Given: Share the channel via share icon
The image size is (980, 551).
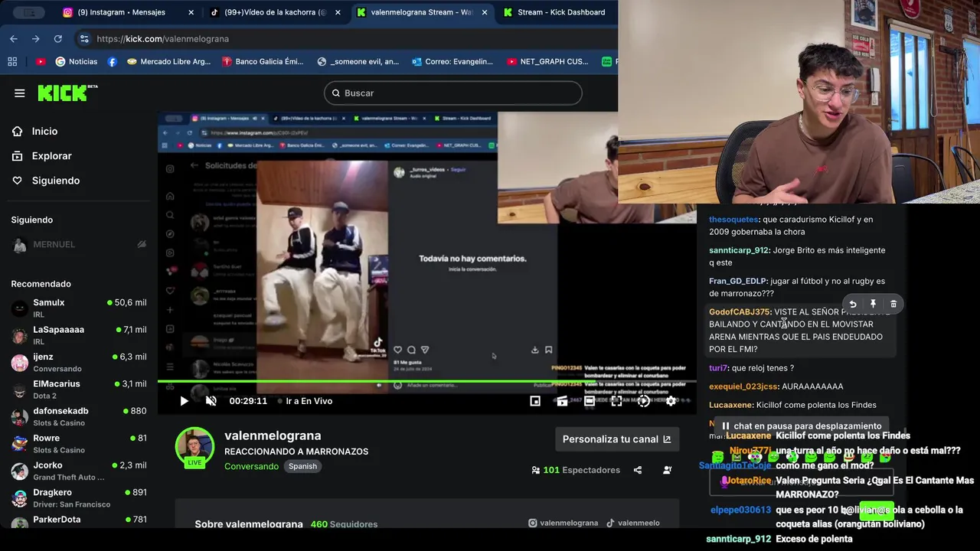Looking at the screenshot, I should [x=638, y=470].
